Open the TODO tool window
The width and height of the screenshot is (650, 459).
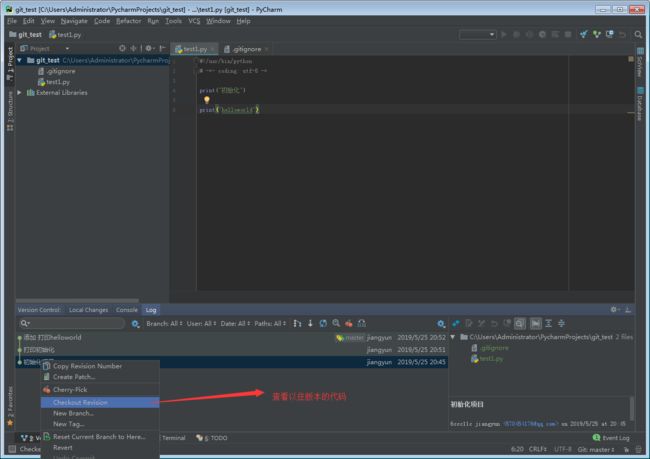(212, 438)
